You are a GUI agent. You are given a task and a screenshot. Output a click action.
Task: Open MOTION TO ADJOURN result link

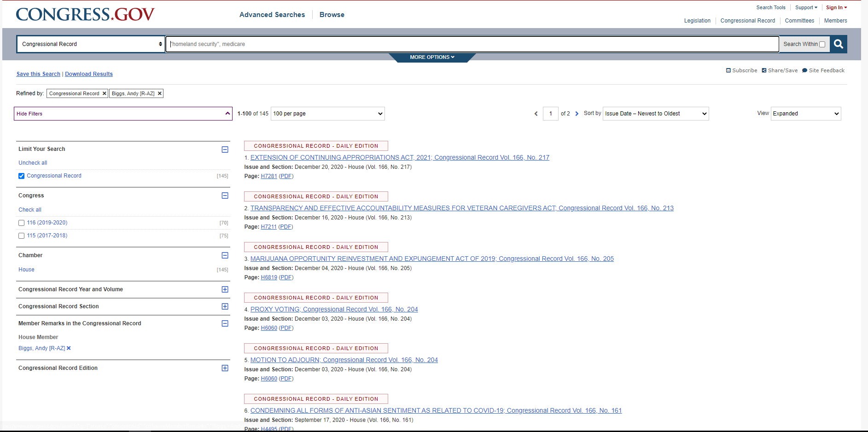344,360
